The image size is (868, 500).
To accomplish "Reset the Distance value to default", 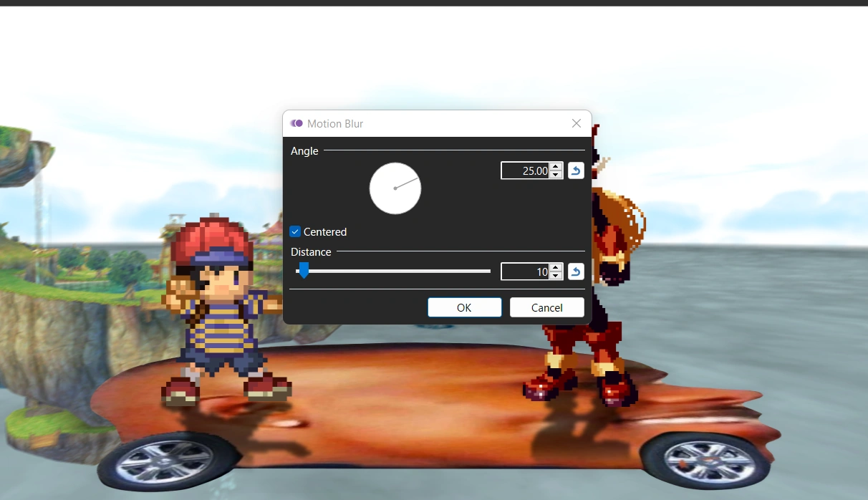I will coord(576,271).
